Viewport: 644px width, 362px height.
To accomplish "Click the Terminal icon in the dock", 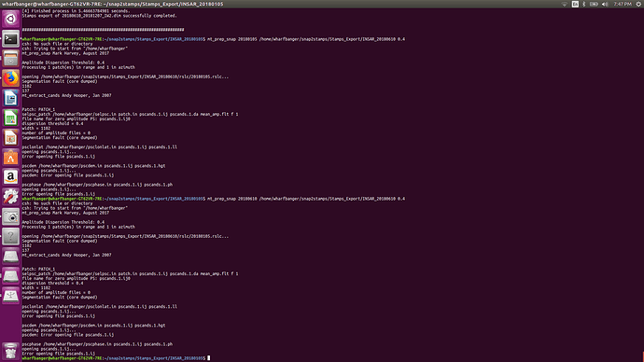I will [x=10, y=39].
